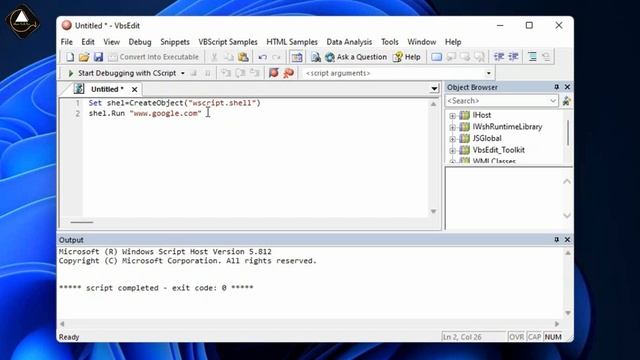
Task: Open the VBScript Samples menu
Action: pos(228,42)
